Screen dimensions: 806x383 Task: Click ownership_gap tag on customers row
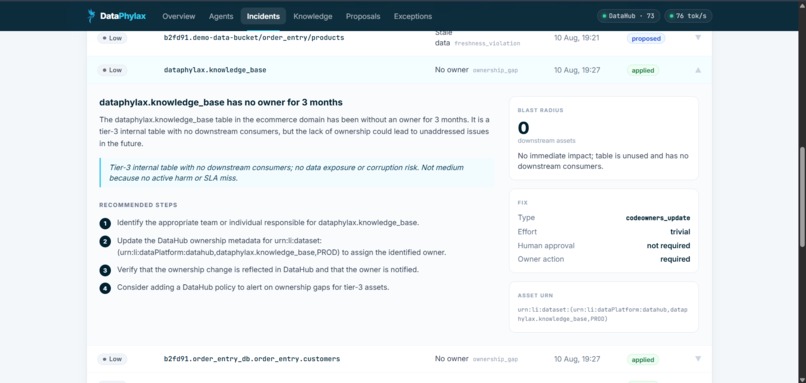(495, 359)
